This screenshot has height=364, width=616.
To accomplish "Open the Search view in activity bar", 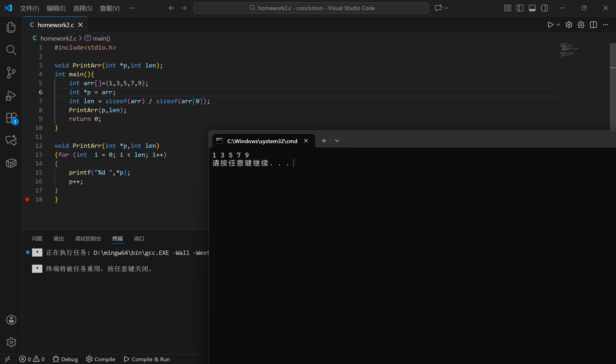I will tap(11, 50).
